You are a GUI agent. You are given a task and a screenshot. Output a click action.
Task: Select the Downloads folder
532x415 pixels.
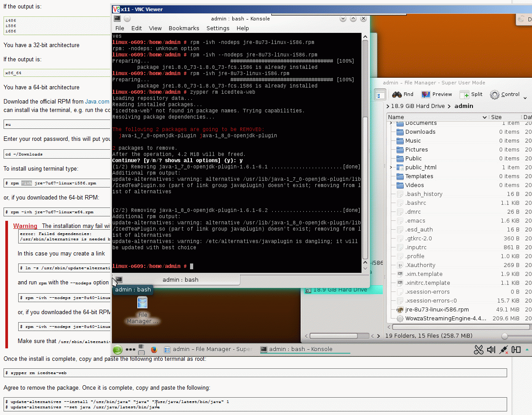[x=420, y=132]
